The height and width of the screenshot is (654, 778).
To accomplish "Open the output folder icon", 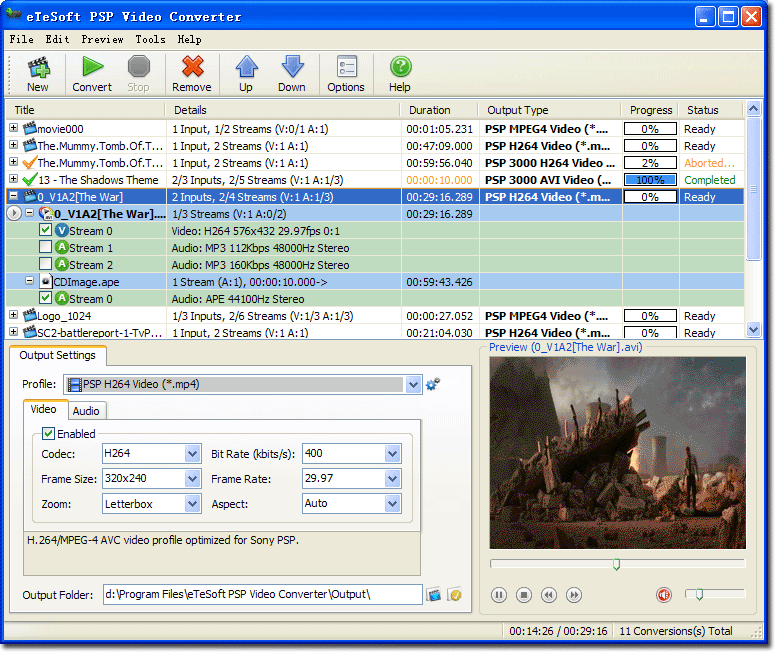I will click(x=454, y=594).
